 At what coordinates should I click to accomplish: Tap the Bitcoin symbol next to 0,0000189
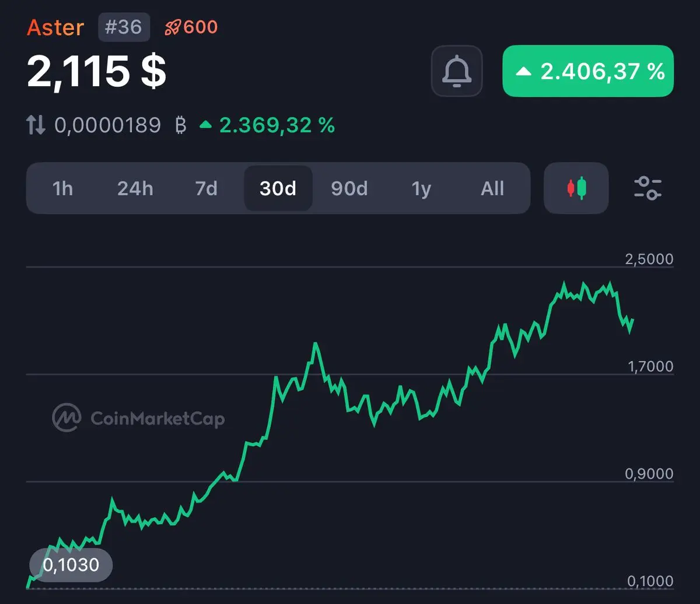(x=181, y=125)
